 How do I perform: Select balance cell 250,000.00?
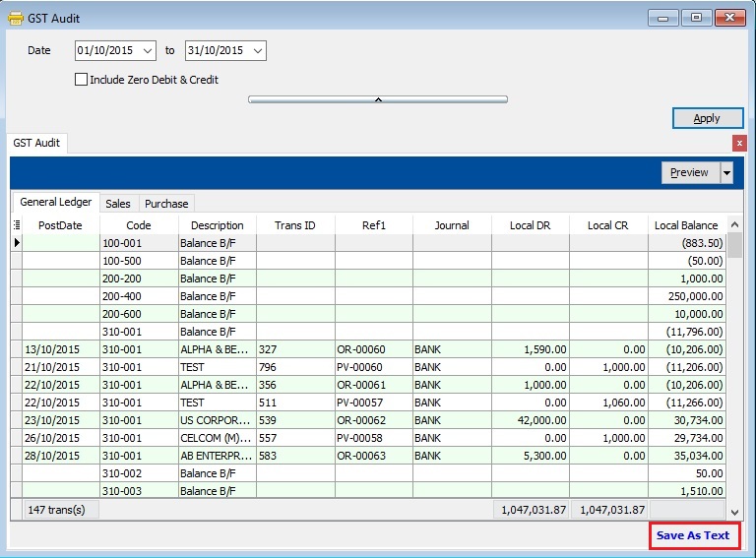pyautogui.click(x=686, y=296)
